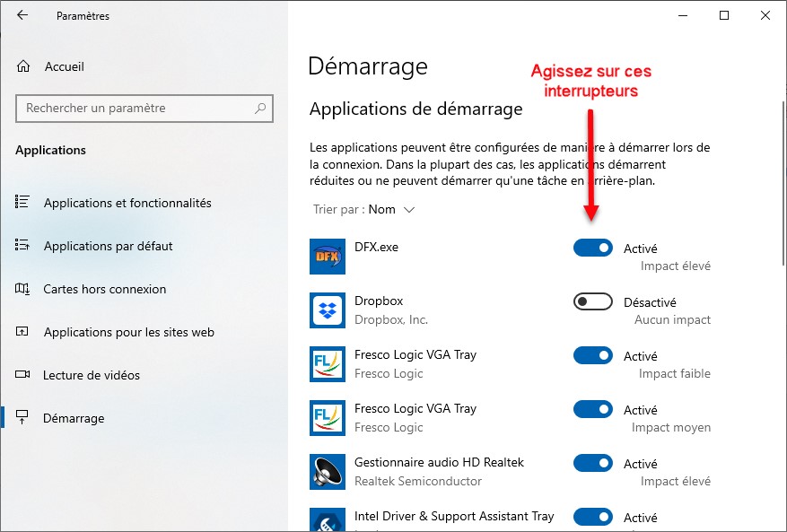Click the back arrow in the title bar
Screen dimensions: 787x532
coord(22,15)
